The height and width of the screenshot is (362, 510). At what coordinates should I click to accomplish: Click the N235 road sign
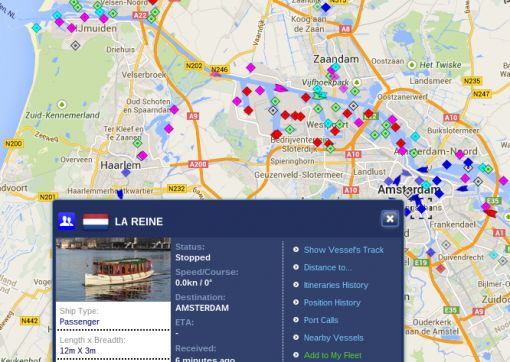[472, 81]
